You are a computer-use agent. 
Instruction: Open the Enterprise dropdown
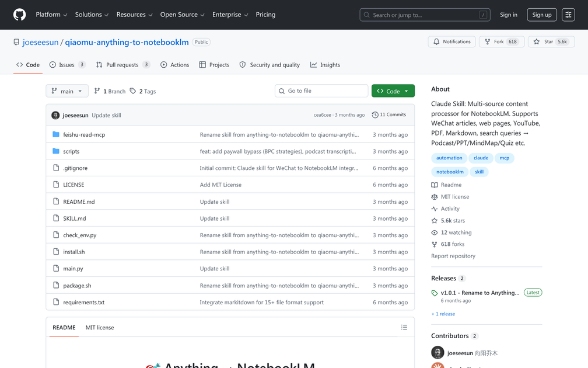tap(230, 15)
